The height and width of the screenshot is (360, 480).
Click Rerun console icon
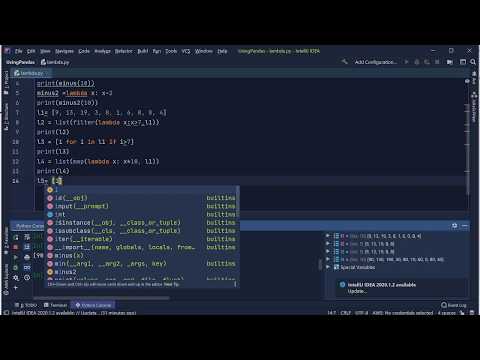point(16,237)
